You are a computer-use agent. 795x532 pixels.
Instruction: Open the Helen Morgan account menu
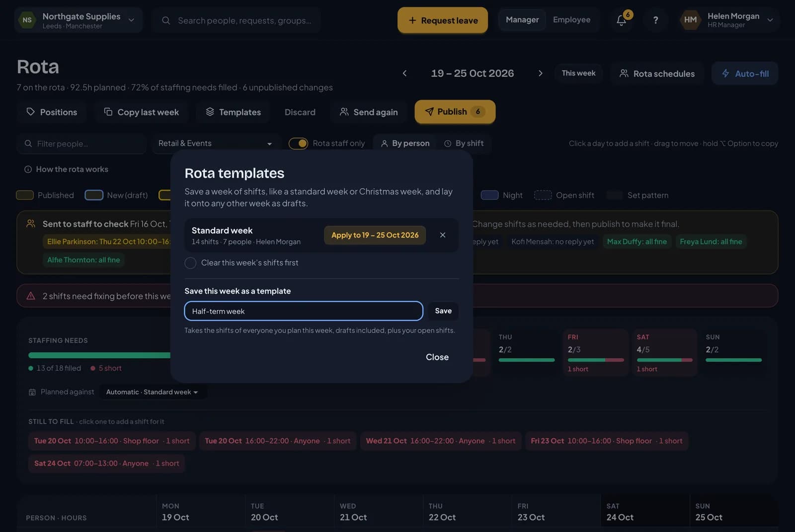[728, 20]
